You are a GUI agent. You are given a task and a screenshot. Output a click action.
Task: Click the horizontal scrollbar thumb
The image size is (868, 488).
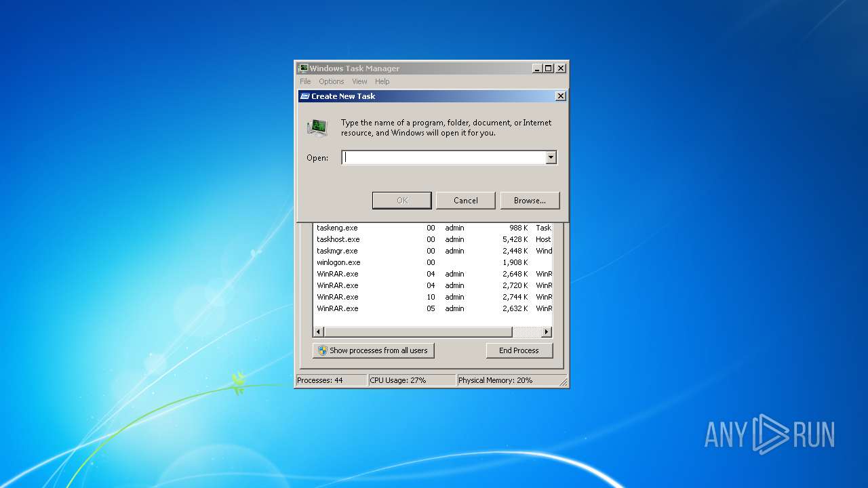click(x=418, y=332)
